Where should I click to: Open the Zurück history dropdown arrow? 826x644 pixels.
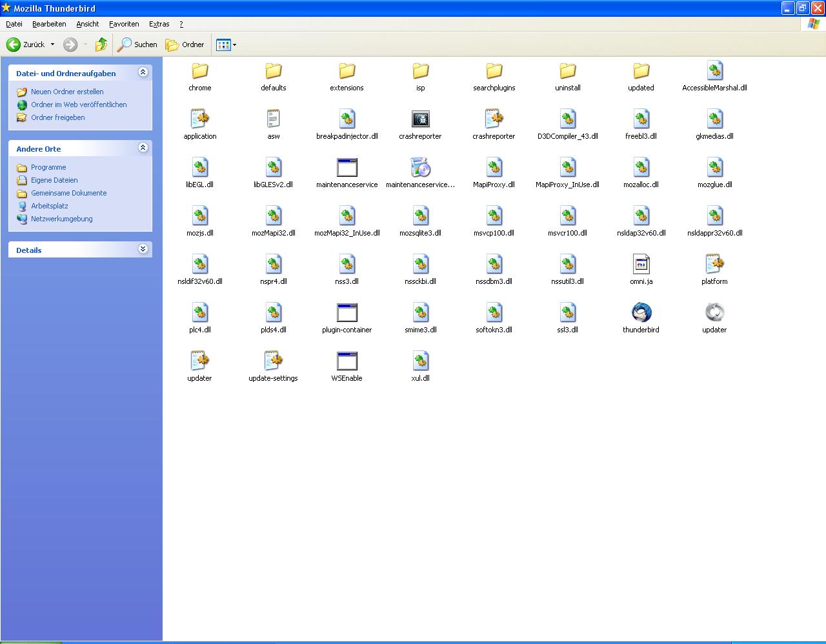[x=52, y=45]
